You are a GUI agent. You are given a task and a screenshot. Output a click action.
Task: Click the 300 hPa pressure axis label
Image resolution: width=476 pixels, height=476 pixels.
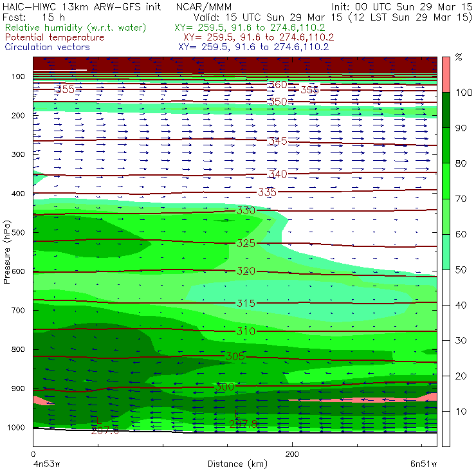pos(18,154)
